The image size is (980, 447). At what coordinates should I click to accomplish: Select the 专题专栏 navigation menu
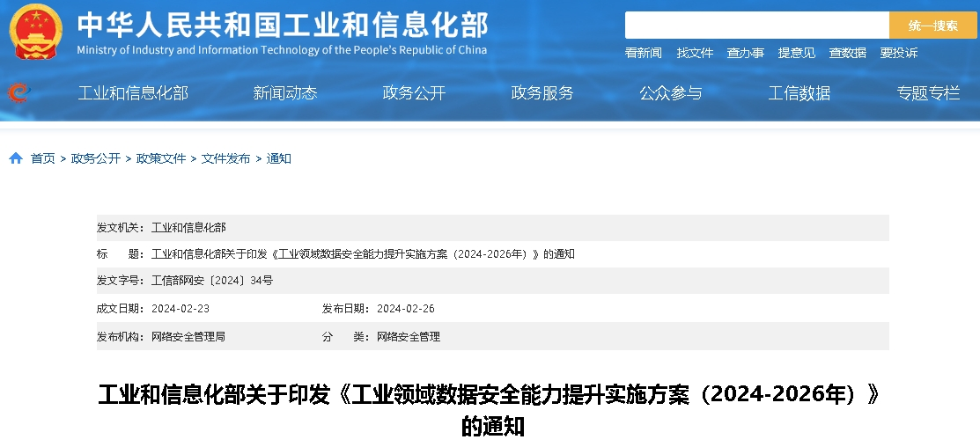point(928,93)
